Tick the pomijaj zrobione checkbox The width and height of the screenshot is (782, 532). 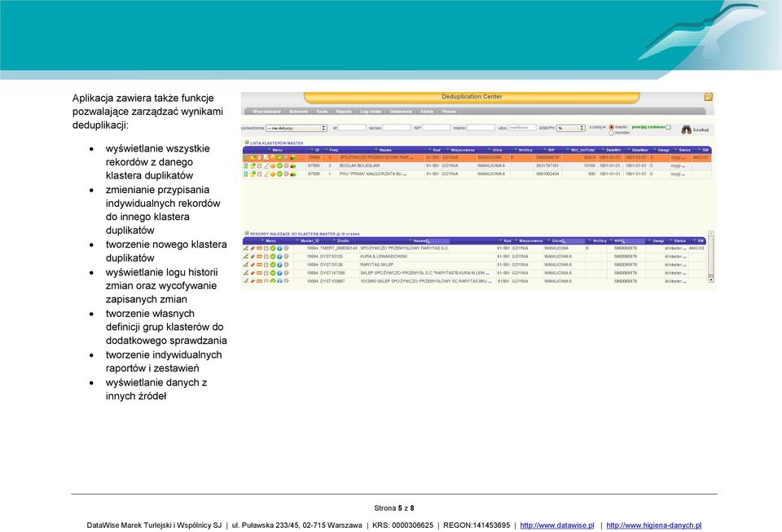coord(668,127)
